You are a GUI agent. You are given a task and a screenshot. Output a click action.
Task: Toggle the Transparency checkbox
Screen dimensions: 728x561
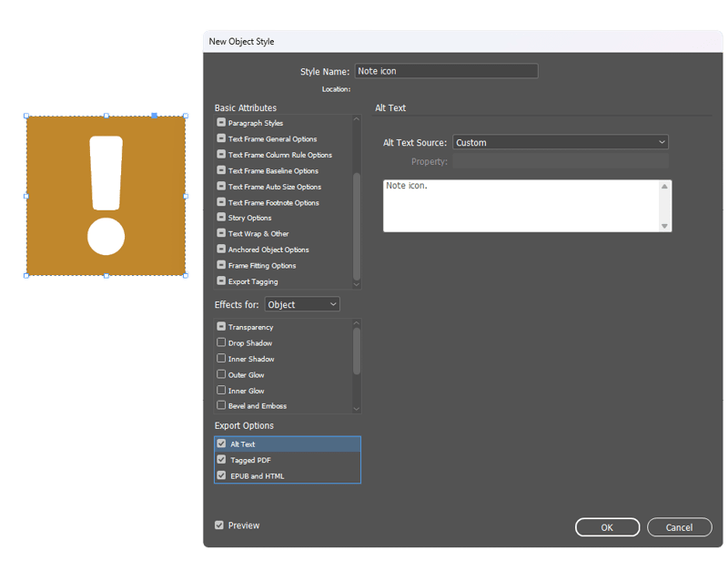click(x=219, y=327)
